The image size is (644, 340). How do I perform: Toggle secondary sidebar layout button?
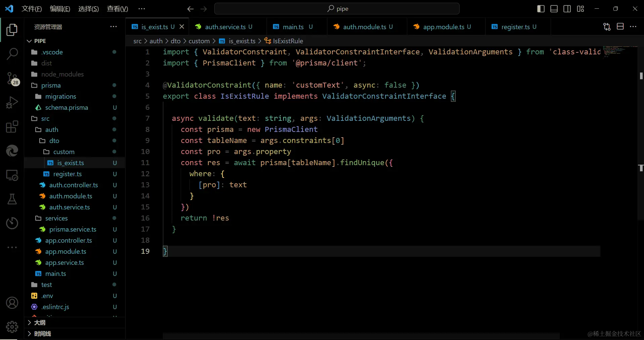point(567,9)
